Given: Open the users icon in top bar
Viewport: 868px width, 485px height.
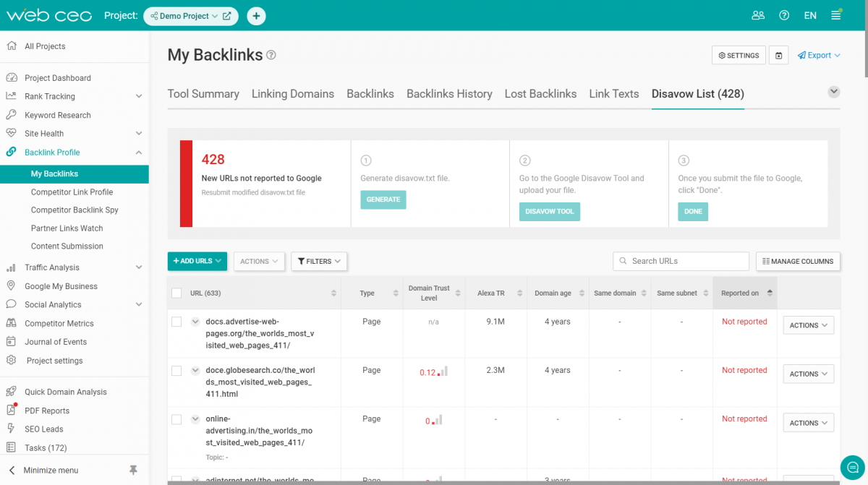Looking at the screenshot, I should tap(758, 14).
